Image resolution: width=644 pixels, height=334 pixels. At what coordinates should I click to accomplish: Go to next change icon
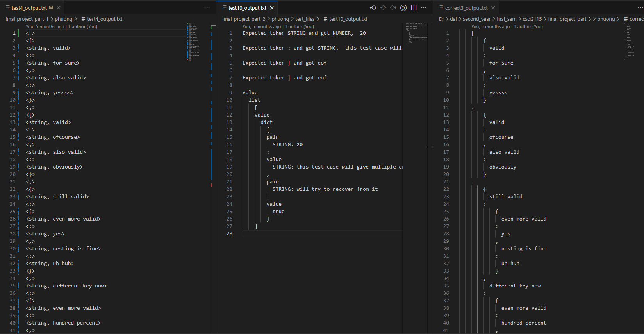pos(393,8)
